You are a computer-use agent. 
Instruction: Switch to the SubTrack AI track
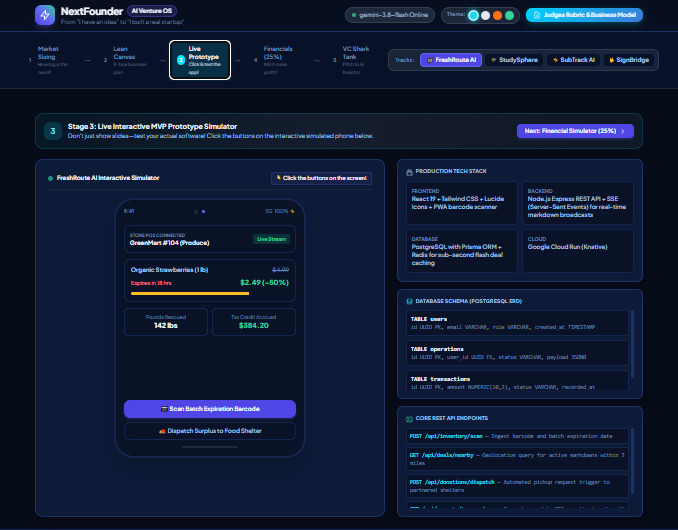point(573,60)
